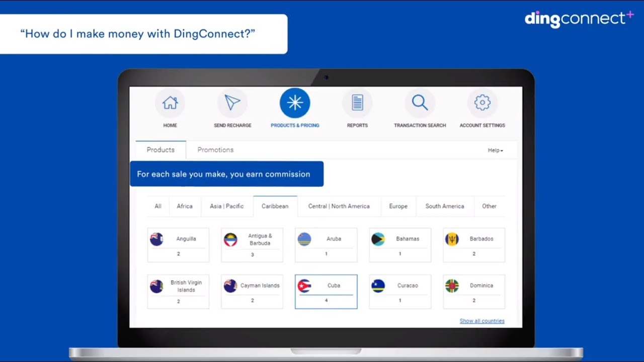
Task: Click the Barbados flag icon
Action: (x=452, y=239)
